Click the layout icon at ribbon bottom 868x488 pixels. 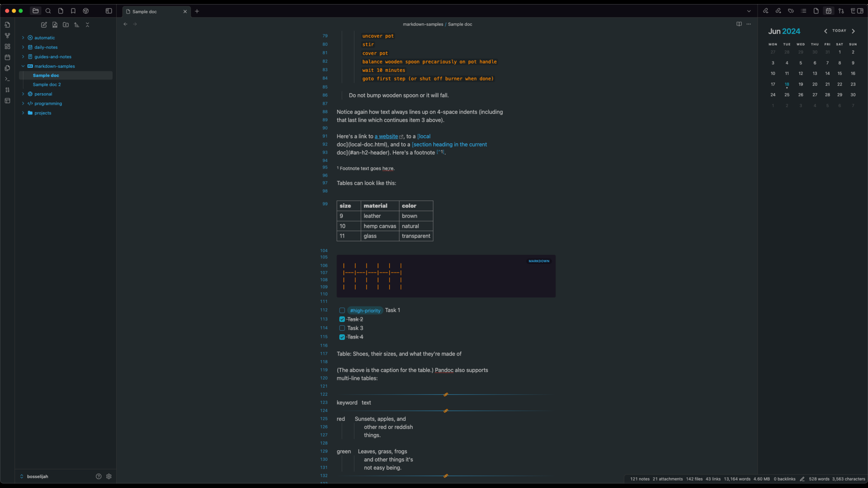coord(7,101)
